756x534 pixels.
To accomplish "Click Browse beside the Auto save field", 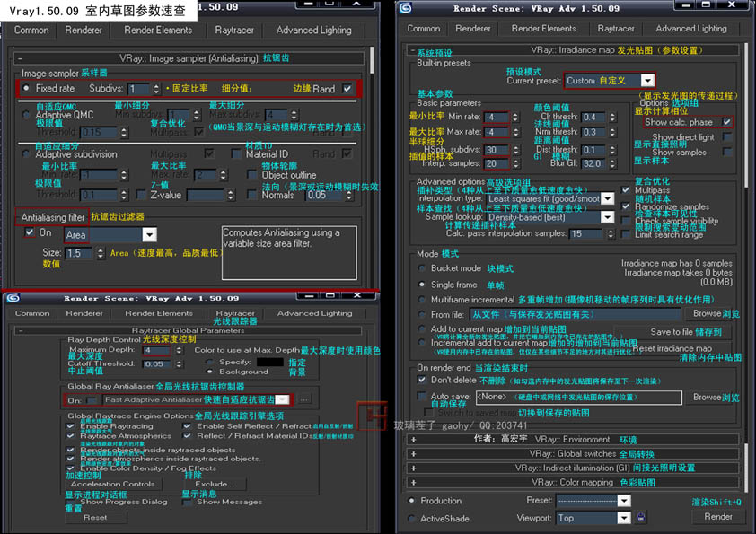I will pyautogui.click(x=711, y=397).
